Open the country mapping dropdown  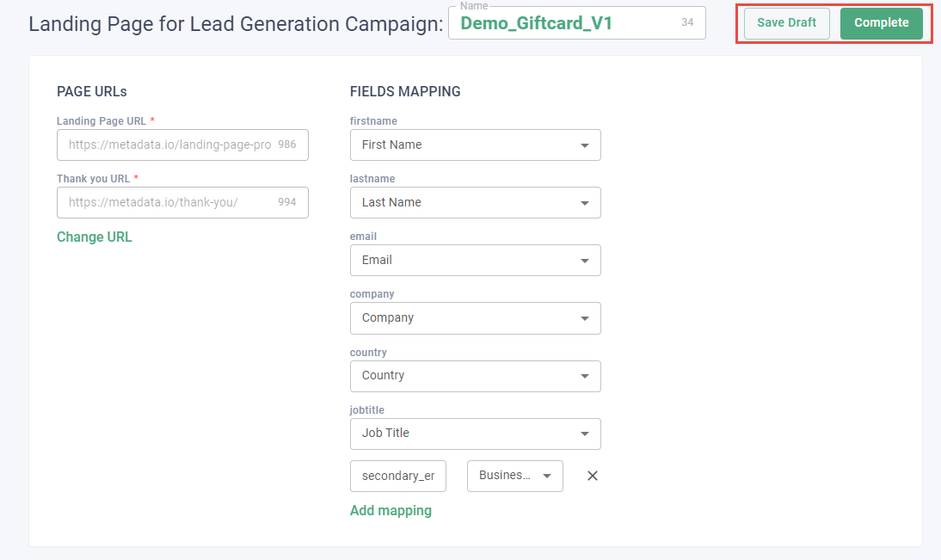pyautogui.click(x=475, y=376)
